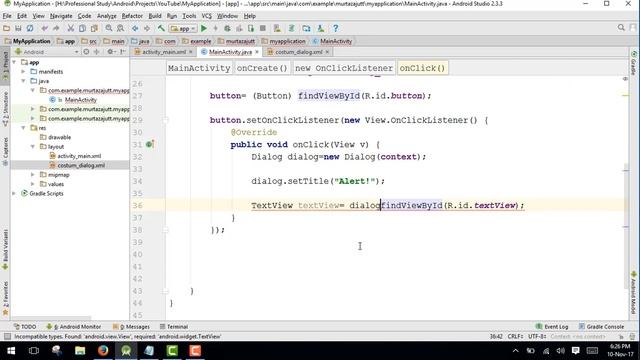Expand the Gradle Scripts node

click(x=14, y=193)
